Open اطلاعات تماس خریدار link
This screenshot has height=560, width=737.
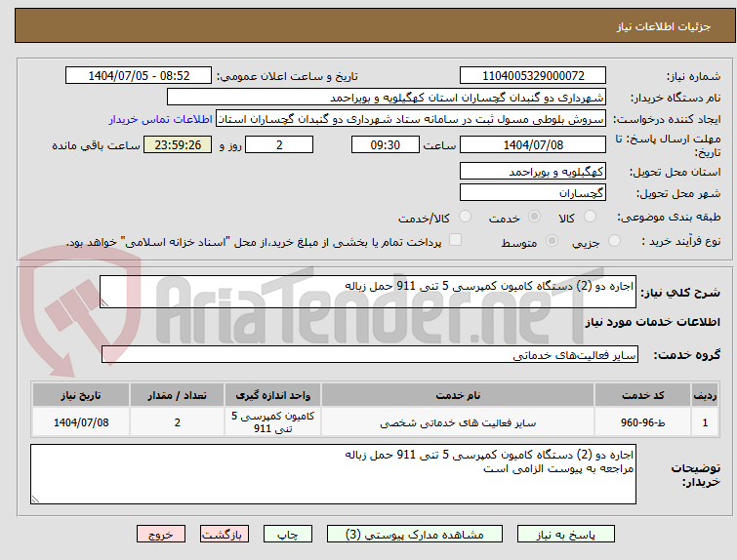pyautogui.click(x=161, y=119)
